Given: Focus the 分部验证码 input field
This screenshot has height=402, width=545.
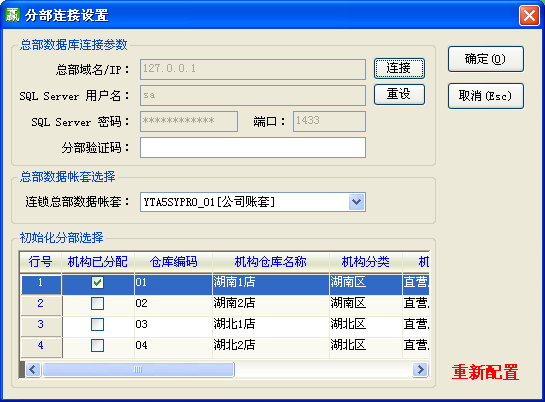Looking at the screenshot, I should point(253,147).
